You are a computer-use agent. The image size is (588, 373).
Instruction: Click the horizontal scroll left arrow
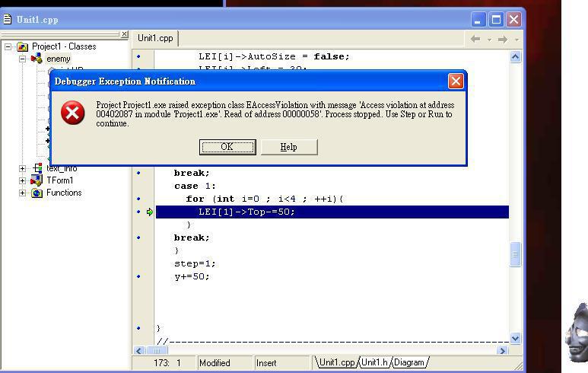point(139,350)
